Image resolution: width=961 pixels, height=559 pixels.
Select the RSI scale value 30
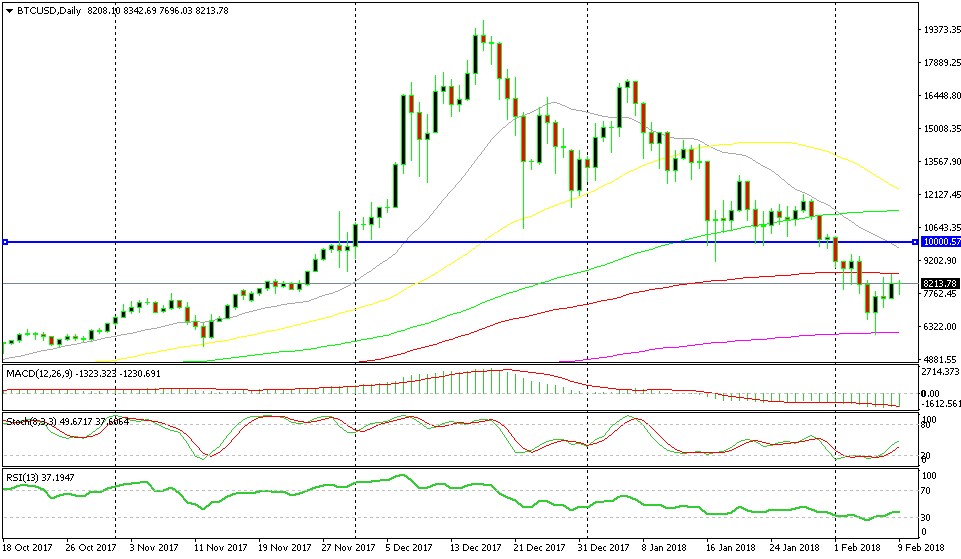[x=928, y=517]
